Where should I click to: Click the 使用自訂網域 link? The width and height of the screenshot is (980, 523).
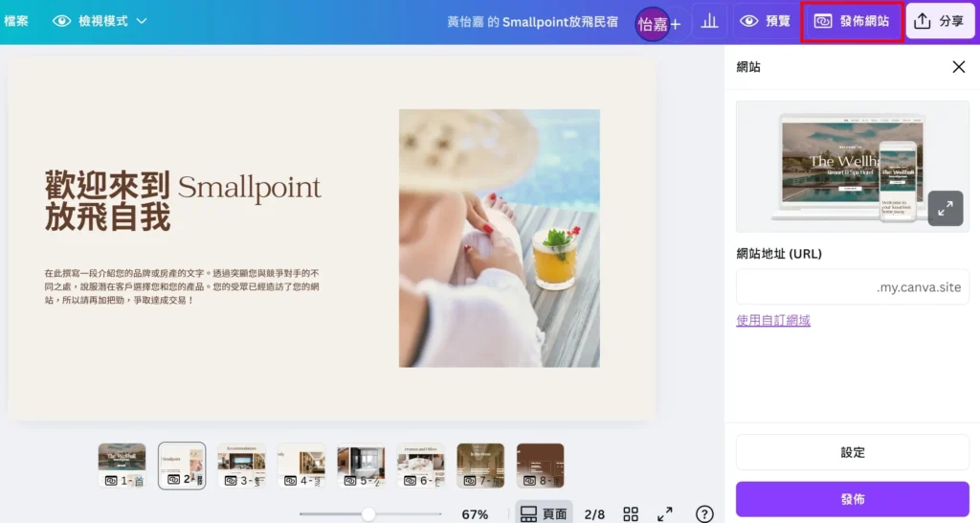click(x=773, y=321)
